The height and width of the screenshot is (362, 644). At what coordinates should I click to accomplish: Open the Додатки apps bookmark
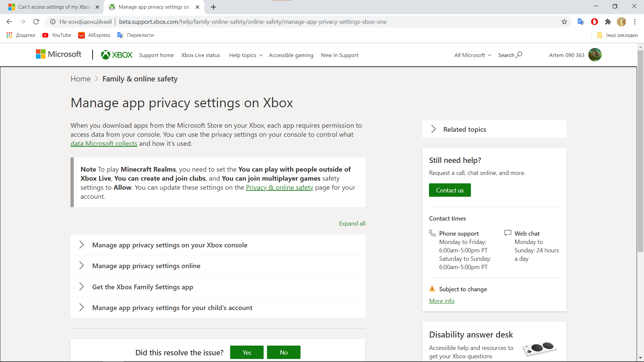(21, 35)
